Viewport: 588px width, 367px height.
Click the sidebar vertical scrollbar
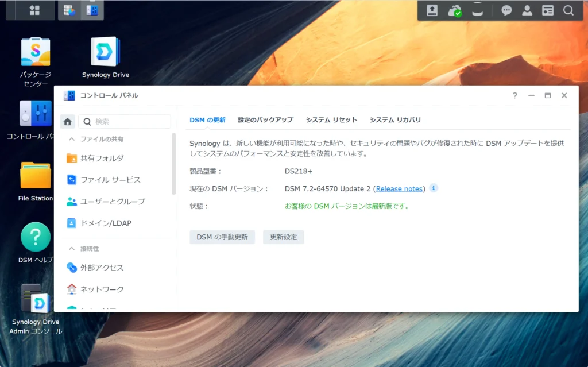pos(174,164)
